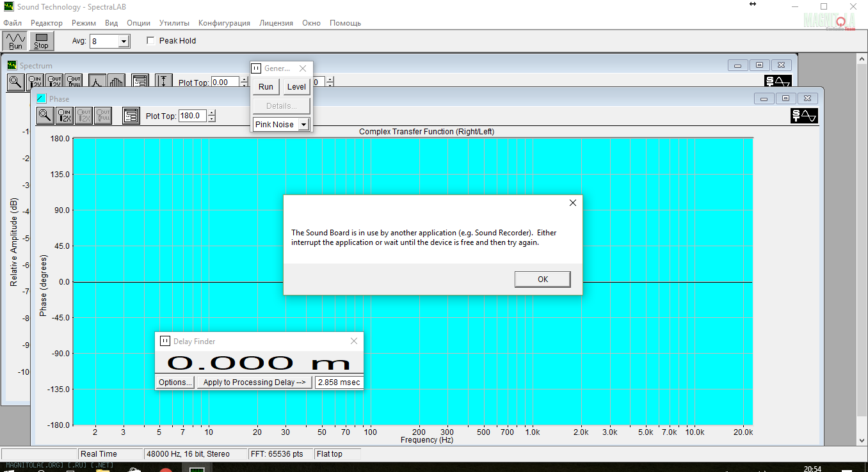
Task: Switch Spectrum to bar graph view
Action: coord(116,82)
